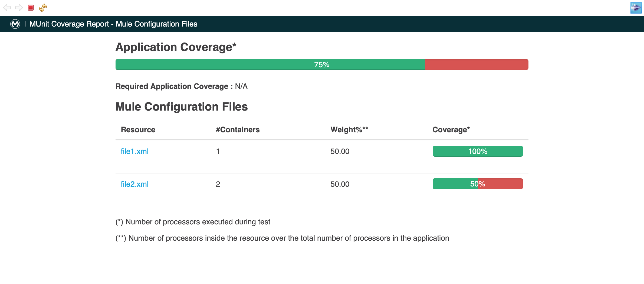644x284 pixels.
Task: Click the 100% coverage bar for file1.xml
Action: (478, 151)
